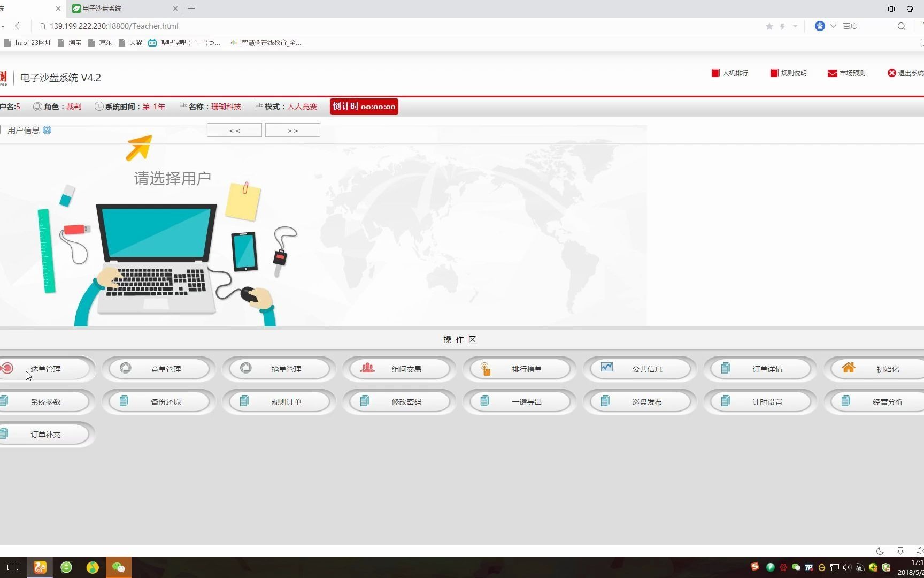
Task: Go to previous user with << button
Action: (234, 131)
